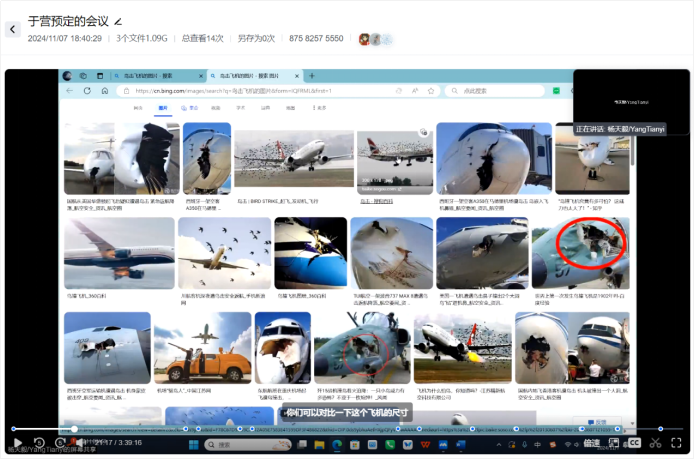The image size is (695, 460).
Task: Click the 点此搜索 search box
Action: pos(500,91)
